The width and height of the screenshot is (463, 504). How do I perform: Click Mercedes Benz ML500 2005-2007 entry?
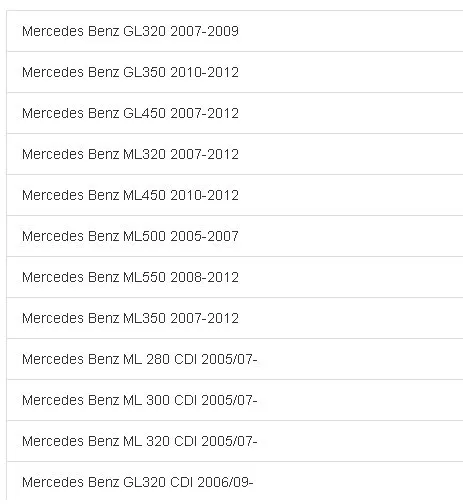point(235,236)
